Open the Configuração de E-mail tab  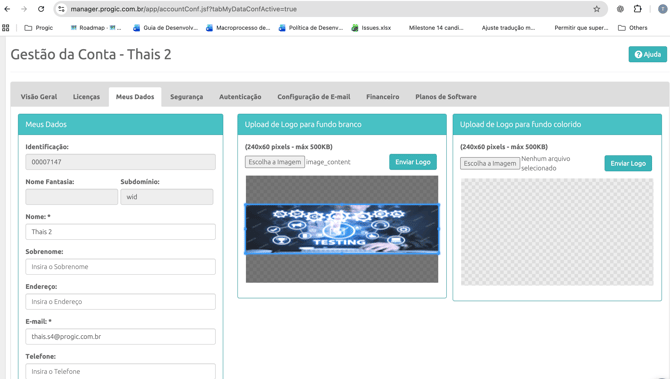coord(314,97)
